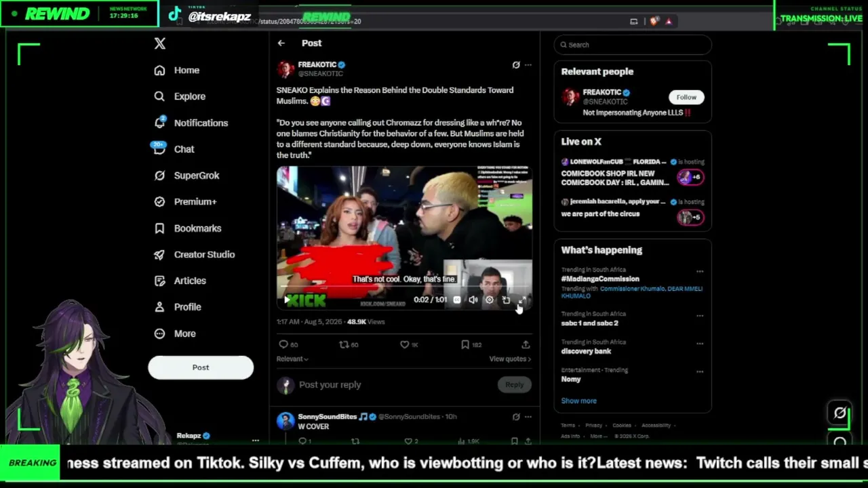Join jeremiah bacarella live space

pyautogui.click(x=633, y=210)
